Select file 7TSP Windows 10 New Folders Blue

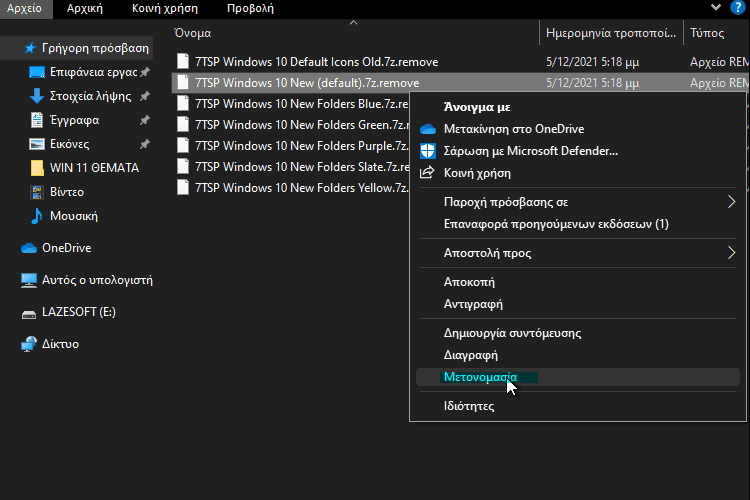[x=302, y=104]
